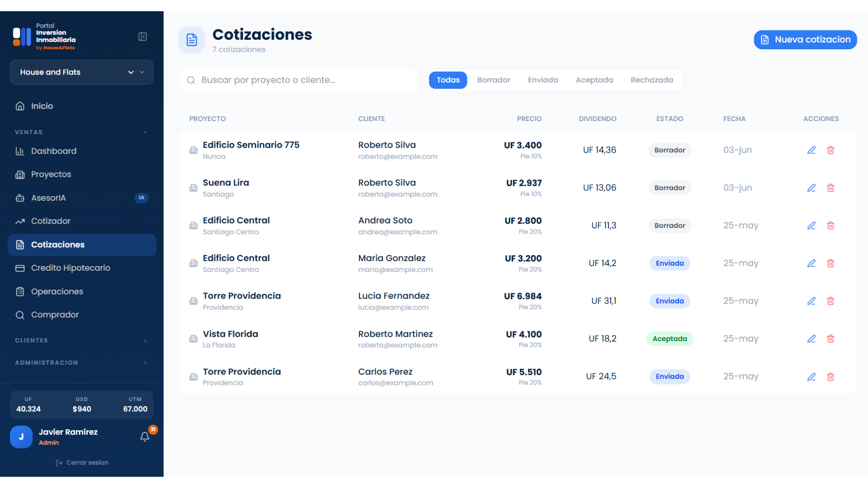
Task: Edit the Edificio Seminario 775 quotation
Action: pos(811,150)
